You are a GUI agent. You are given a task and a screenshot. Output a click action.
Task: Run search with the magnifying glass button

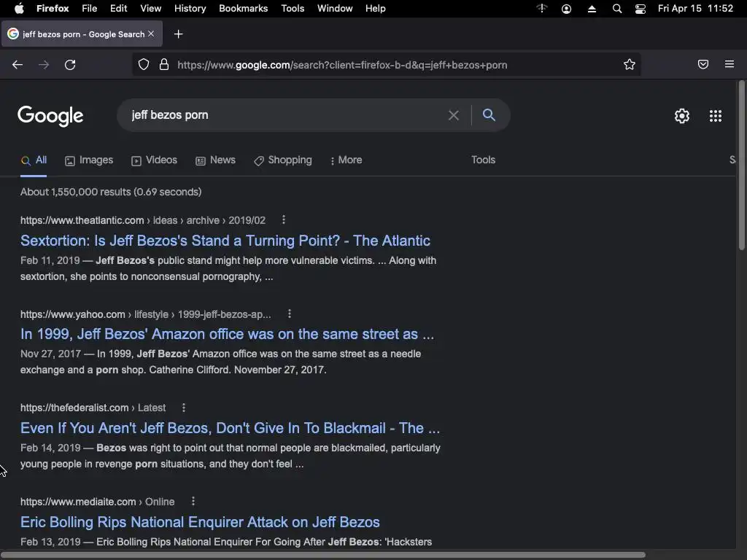tap(489, 114)
